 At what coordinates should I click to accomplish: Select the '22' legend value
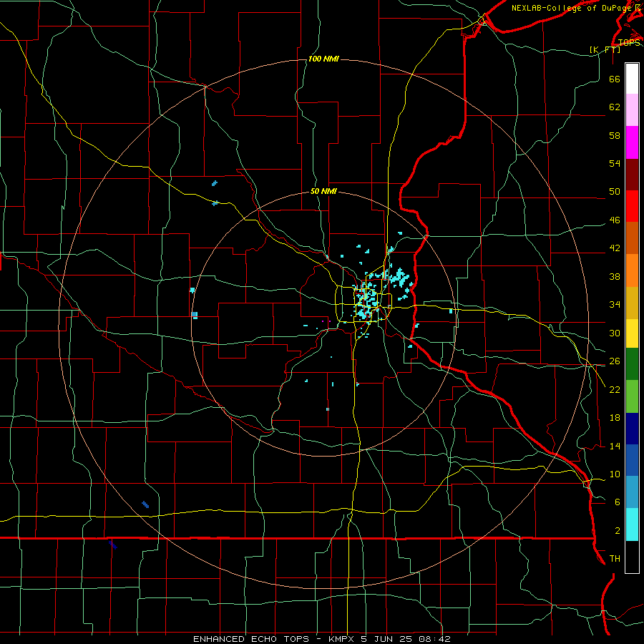click(x=615, y=389)
